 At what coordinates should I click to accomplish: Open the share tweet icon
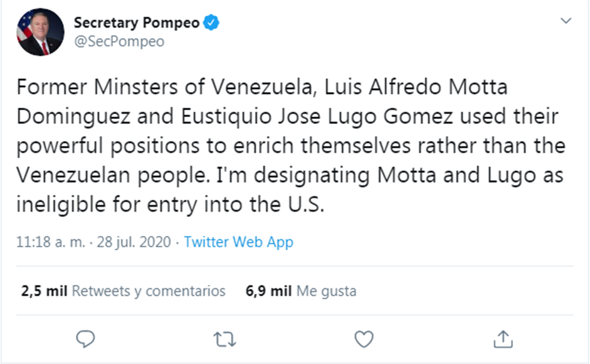[x=503, y=340]
